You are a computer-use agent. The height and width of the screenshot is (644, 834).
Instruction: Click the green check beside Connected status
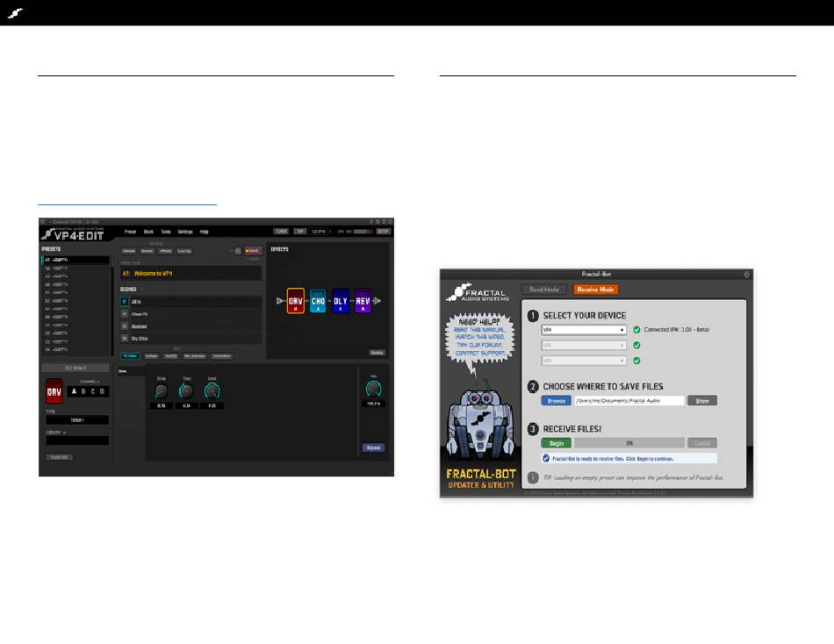tap(636, 330)
